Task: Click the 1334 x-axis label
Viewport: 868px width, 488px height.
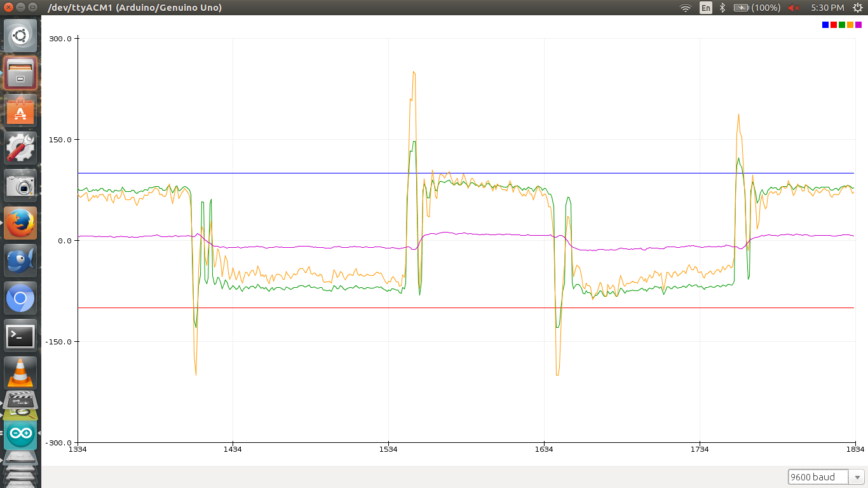Action: point(78,450)
